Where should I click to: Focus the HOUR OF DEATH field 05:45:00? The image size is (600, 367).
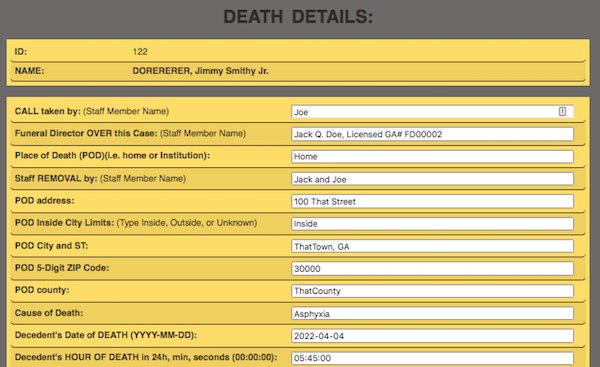pos(432,358)
